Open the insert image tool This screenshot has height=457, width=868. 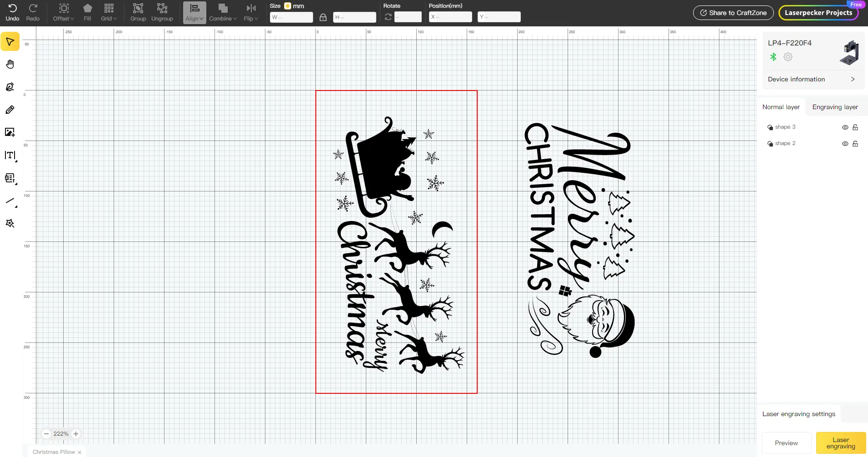pos(10,132)
